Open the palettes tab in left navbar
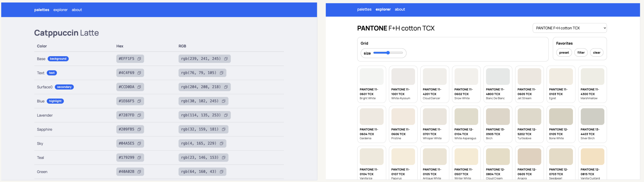The image size is (644, 182). point(42,10)
